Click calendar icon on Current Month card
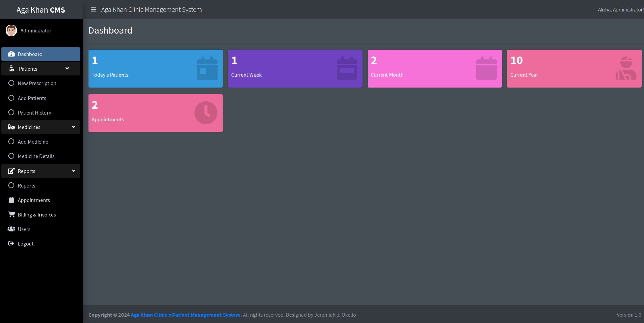Screen dimensions: 644x323 click(486, 68)
